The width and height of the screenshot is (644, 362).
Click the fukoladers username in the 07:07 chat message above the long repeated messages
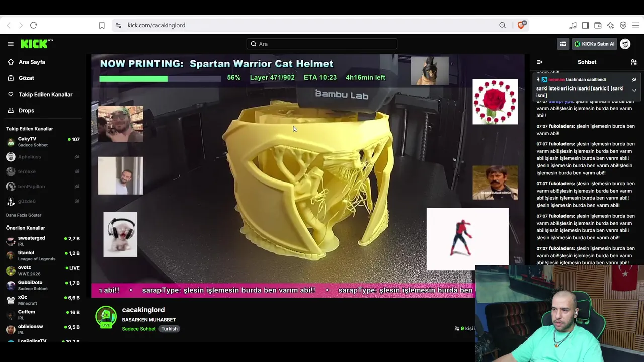pyautogui.click(x=561, y=126)
